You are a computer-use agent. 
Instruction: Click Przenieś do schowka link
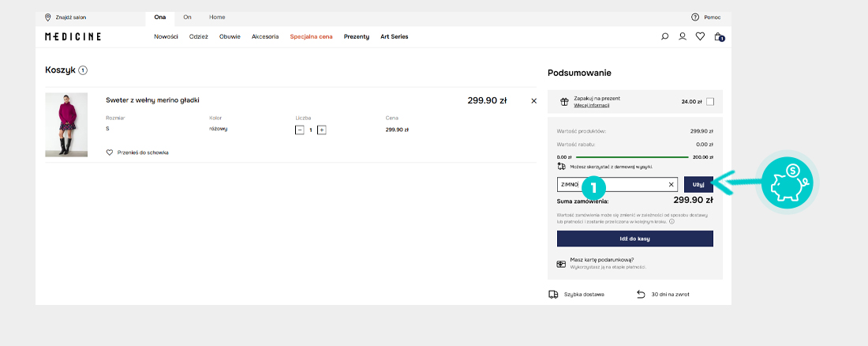143,152
